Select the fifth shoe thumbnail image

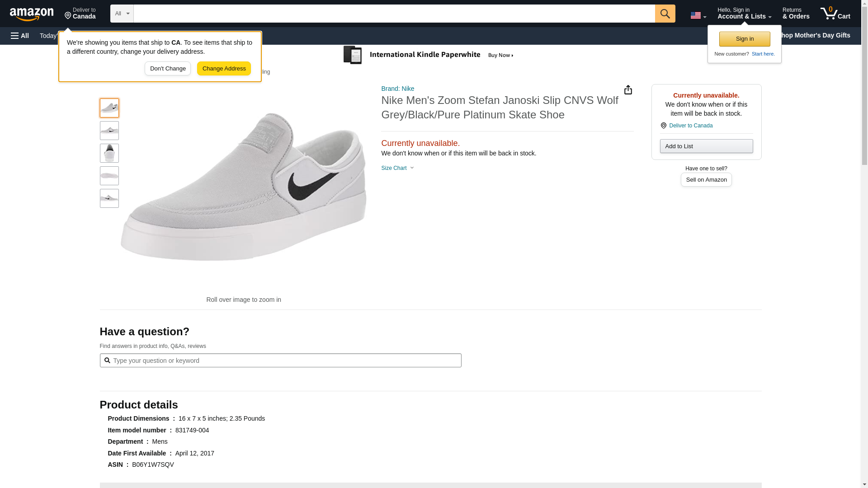pyautogui.click(x=109, y=198)
